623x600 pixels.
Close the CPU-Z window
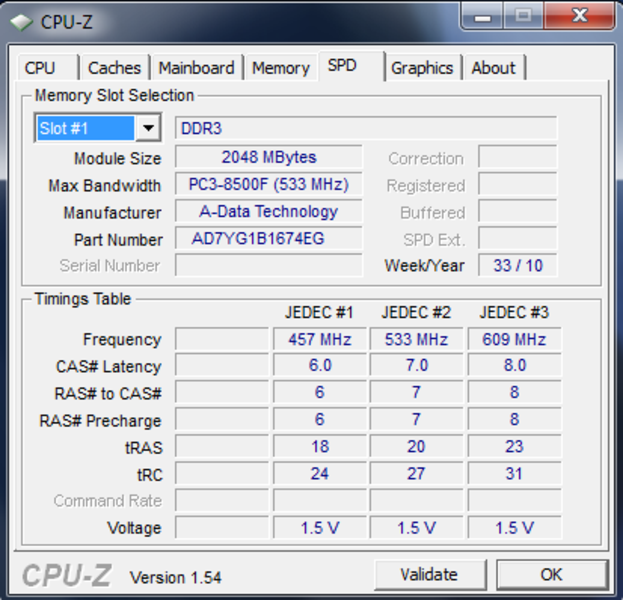pyautogui.click(x=579, y=16)
